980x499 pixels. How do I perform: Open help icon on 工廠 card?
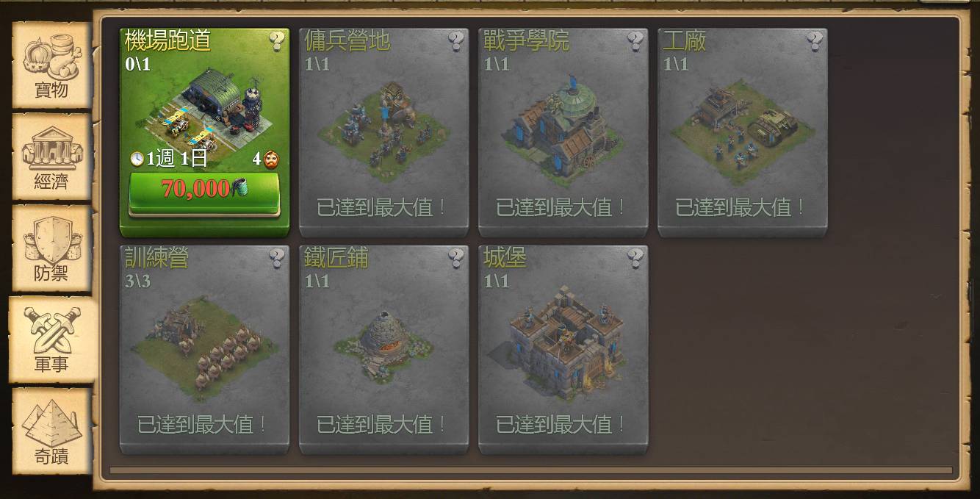(x=814, y=40)
